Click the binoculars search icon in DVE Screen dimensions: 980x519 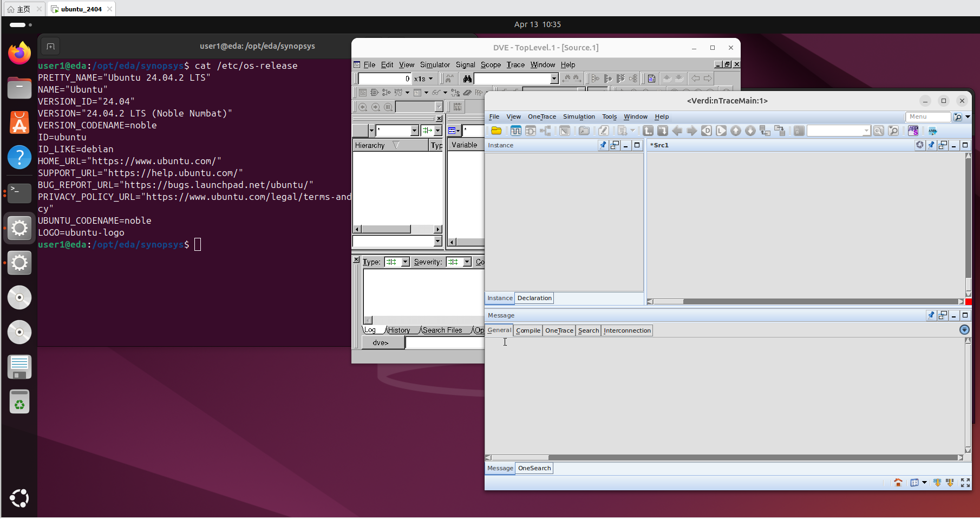tap(467, 79)
